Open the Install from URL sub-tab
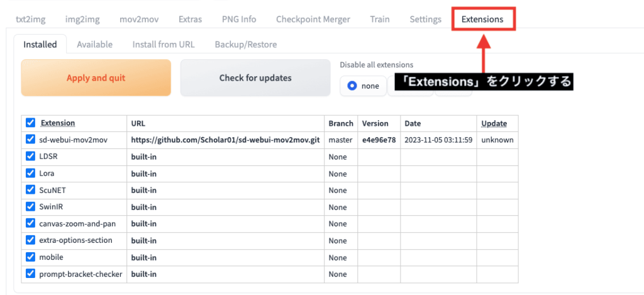 [x=164, y=45]
